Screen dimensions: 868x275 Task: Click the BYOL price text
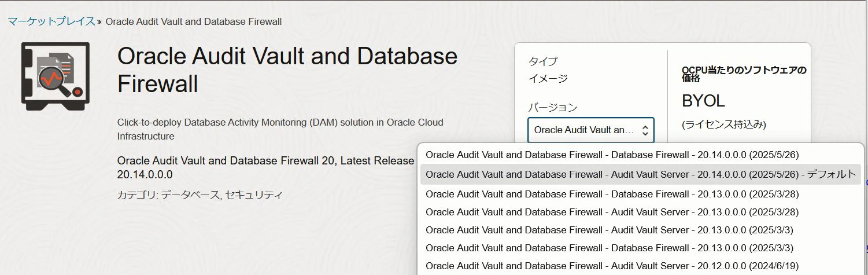pos(703,101)
